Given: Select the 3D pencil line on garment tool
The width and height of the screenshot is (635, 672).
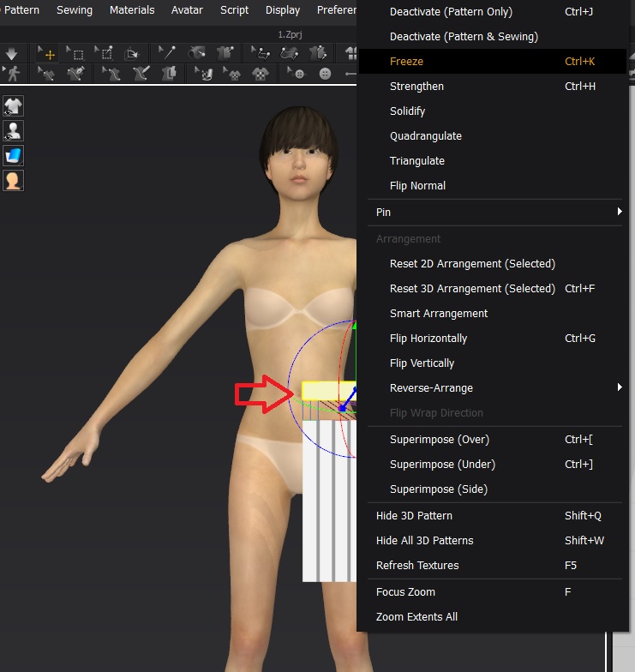Looking at the screenshot, I should coord(141,74).
